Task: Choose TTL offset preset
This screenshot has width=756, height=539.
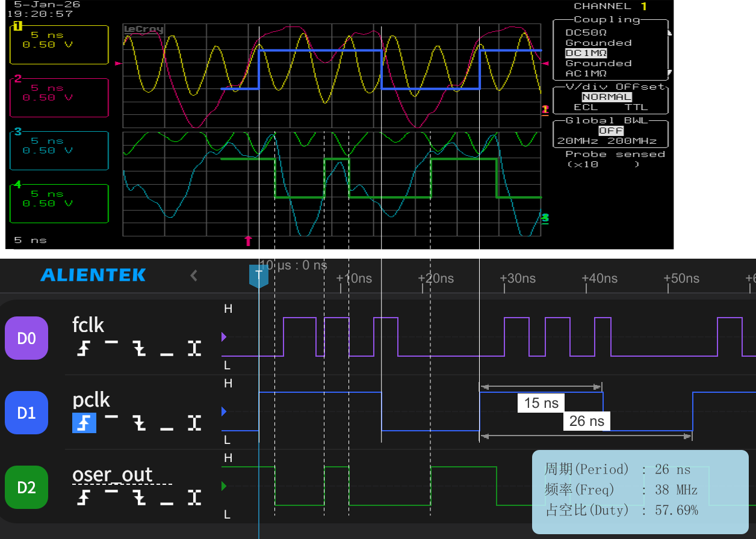Action: tap(636, 107)
